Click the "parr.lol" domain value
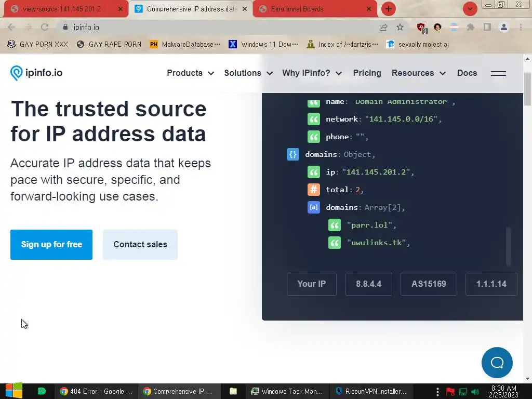This screenshot has height=399, width=532. [x=369, y=225]
